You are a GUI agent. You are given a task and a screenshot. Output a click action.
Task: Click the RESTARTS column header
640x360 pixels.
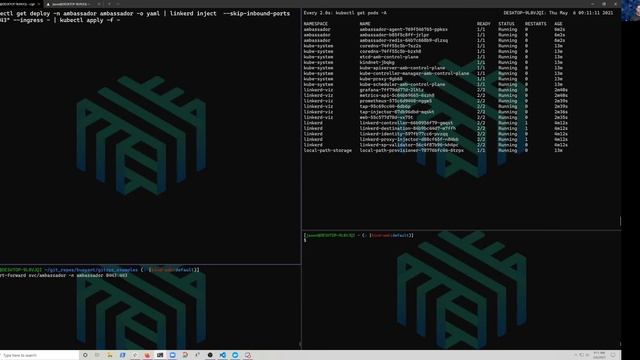(x=536, y=24)
